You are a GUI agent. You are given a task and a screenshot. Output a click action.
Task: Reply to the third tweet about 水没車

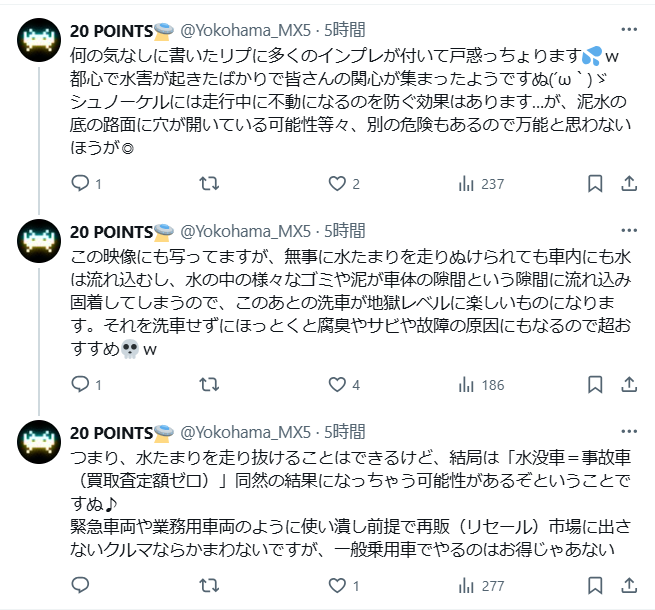82,584
